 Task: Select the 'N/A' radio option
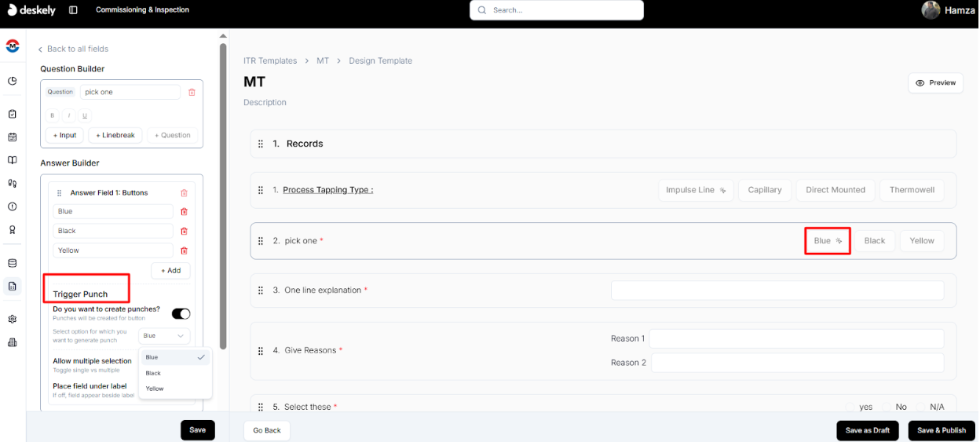pos(921,407)
